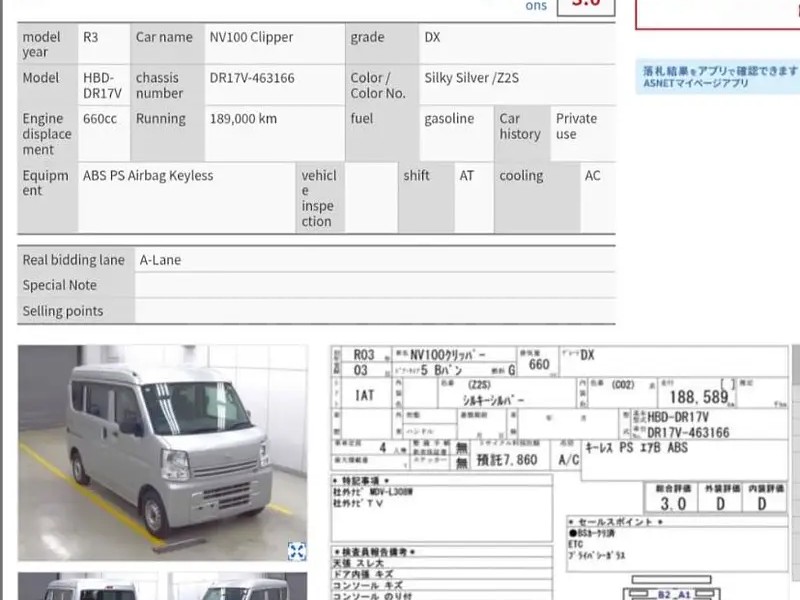Select the 'Silky Silver /Z2S' color value

pos(471,78)
